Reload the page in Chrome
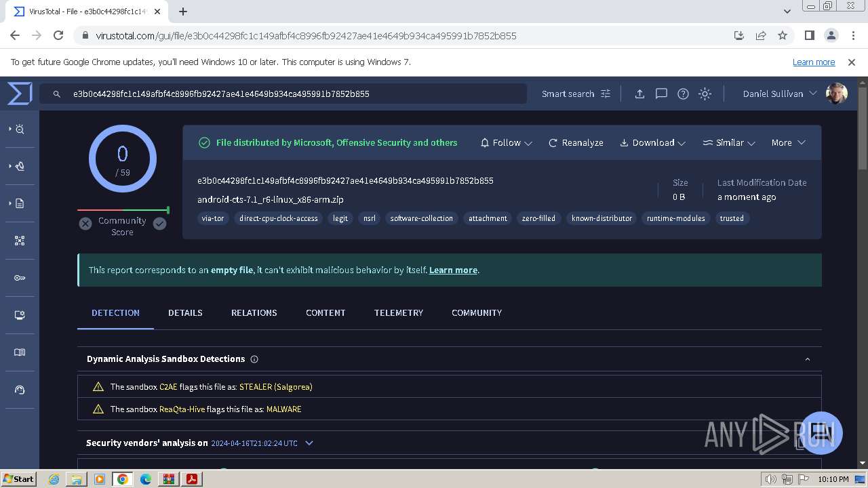This screenshot has width=868, height=488. point(58,35)
